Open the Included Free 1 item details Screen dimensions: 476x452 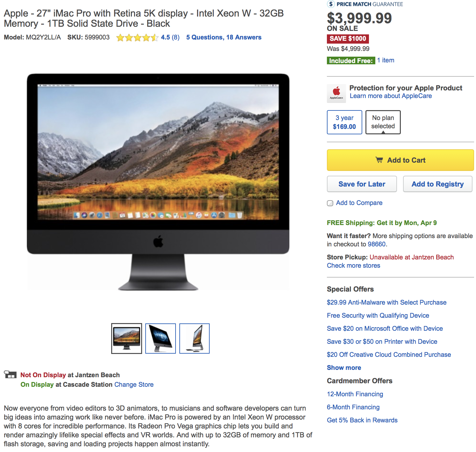point(386,60)
